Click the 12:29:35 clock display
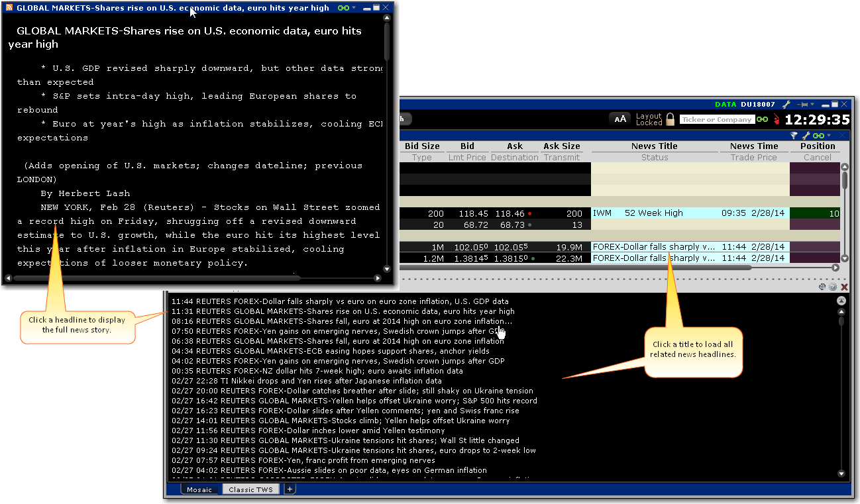This screenshot has width=860, height=504. [x=818, y=120]
